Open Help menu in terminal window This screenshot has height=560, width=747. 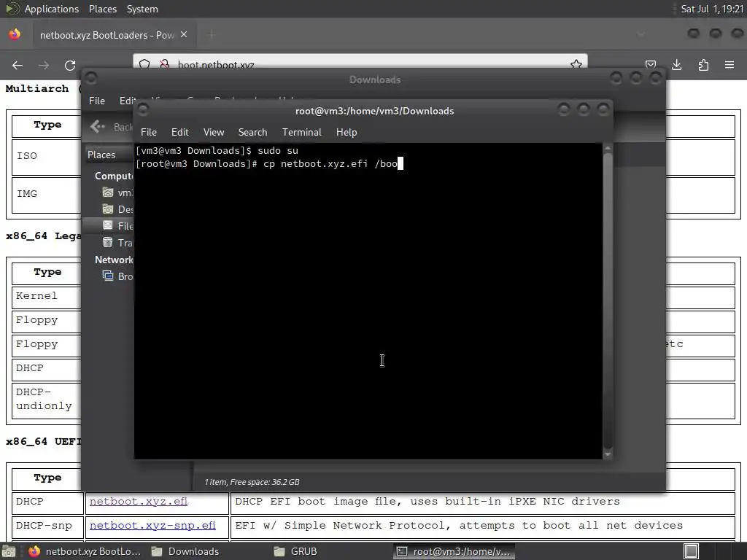point(347,133)
